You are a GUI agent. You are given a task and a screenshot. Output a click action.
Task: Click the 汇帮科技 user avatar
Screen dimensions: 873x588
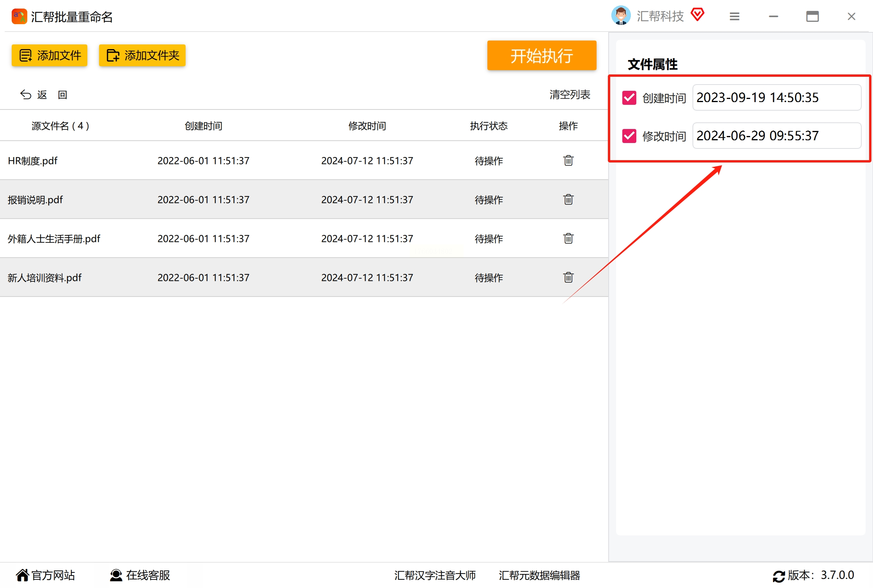coord(621,16)
